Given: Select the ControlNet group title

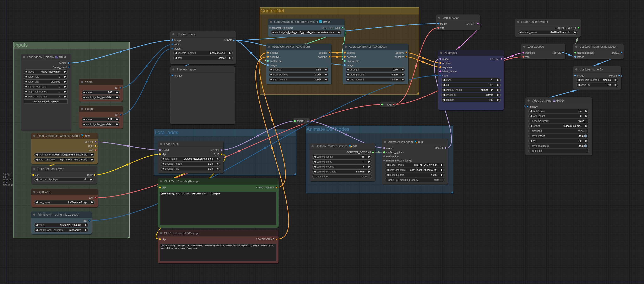Looking at the screenshot, I should click(x=272, y=11).
